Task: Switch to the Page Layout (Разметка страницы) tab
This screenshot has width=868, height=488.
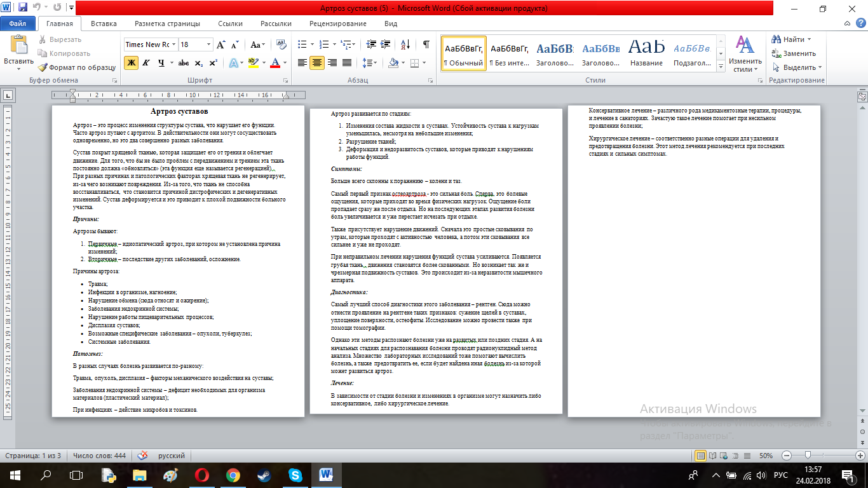Action: coord(167,24)
